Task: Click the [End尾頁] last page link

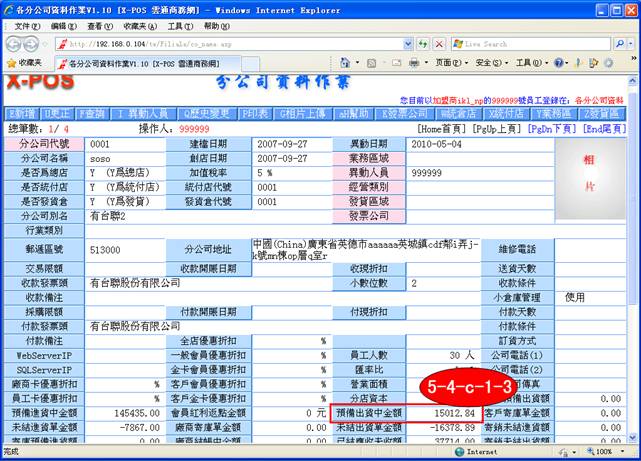Action: coord(602,128)
